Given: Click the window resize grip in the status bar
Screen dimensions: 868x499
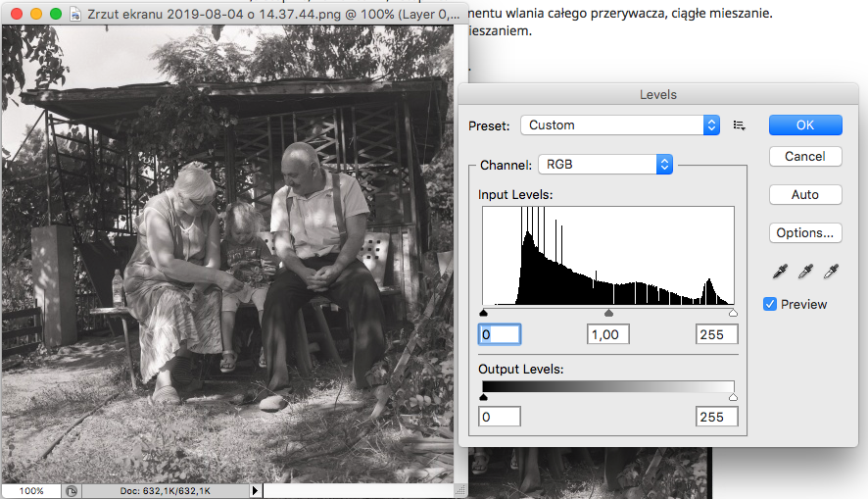Looking at the screenshot, I should [458, 490].
